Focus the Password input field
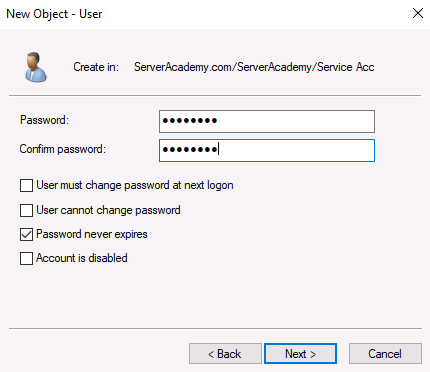The width and height of the screenshot is (430, 372). coord(267,121)
